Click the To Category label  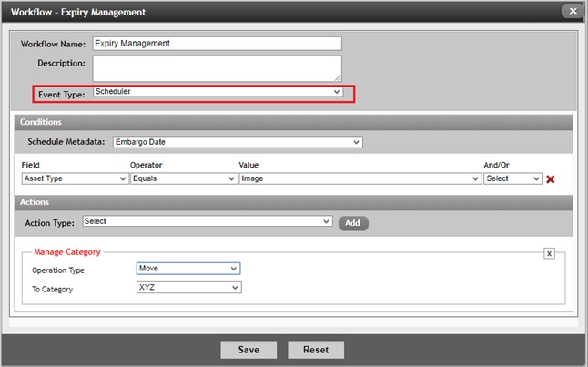pyautogui.click(x=52, y=290)
